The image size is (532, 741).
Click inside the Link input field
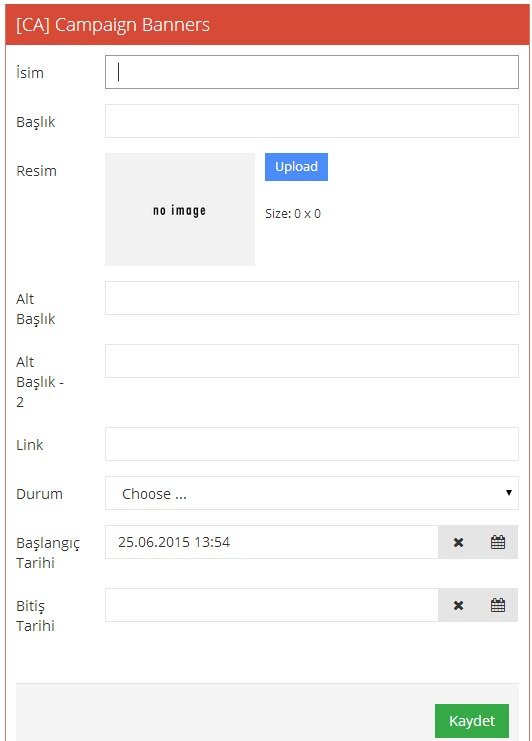click(311, 444)
